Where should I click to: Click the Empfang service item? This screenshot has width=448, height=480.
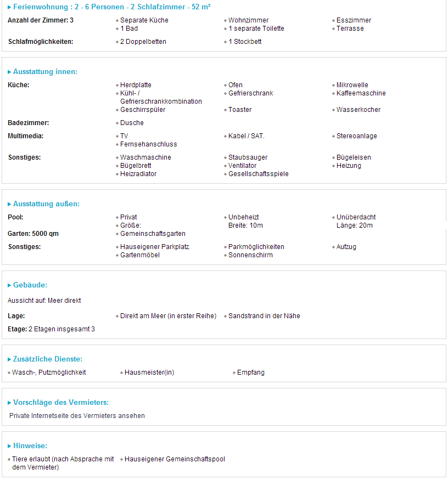(250, 372)
